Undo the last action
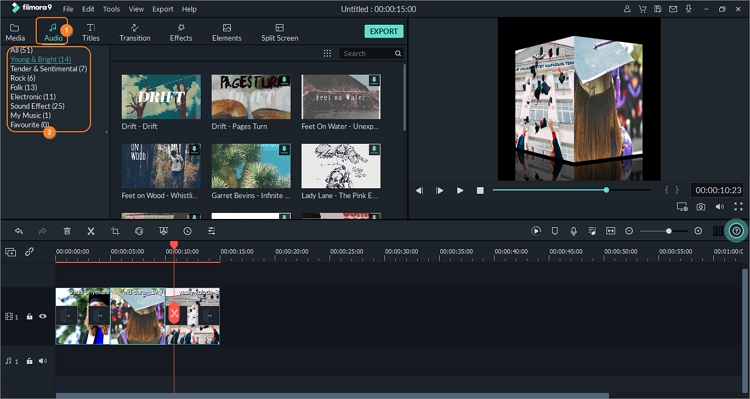Viewport: 750px width, 399px height. click(19, 231)
